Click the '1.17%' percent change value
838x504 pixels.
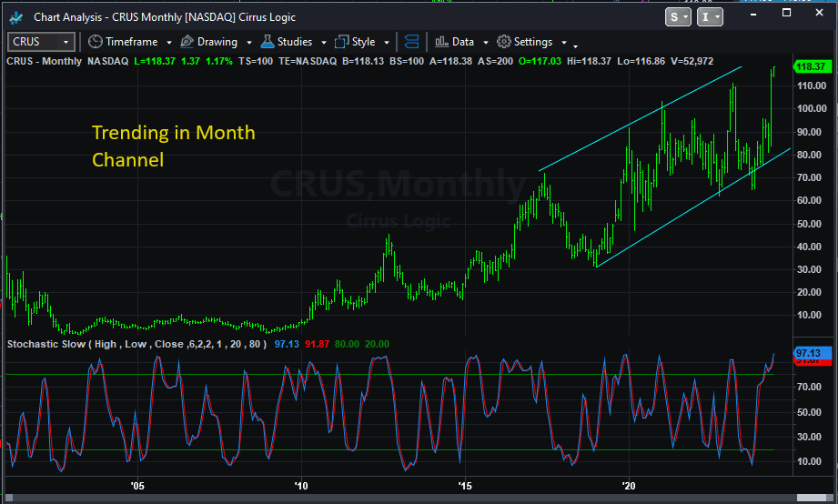pos(219,61)
